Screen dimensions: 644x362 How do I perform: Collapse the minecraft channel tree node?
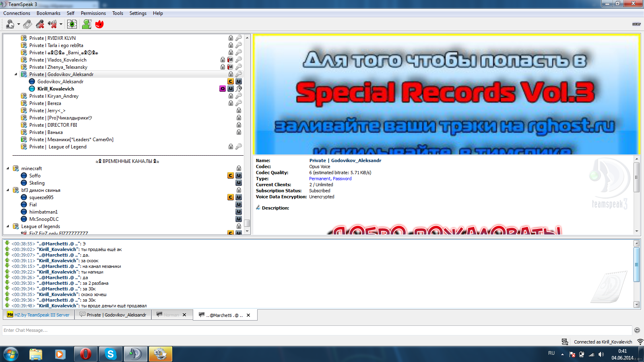pyautogui.click(x=8, y=169)
